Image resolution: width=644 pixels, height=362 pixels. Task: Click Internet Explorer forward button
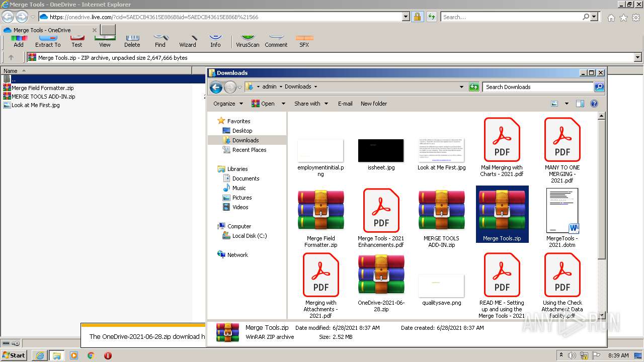point(22,17)
